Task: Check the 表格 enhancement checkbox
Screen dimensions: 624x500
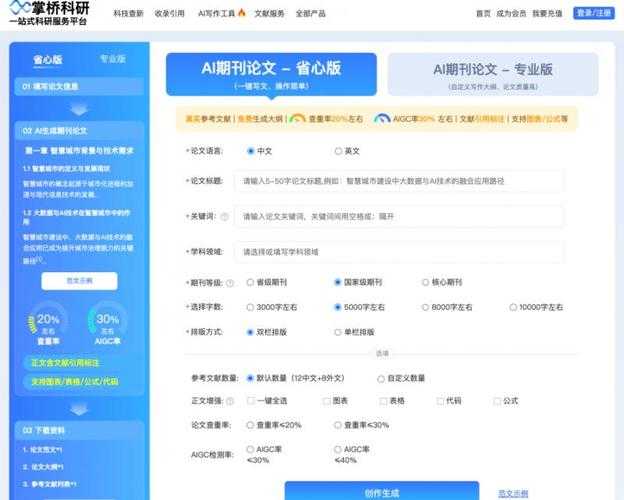Action: click(383, 401)
